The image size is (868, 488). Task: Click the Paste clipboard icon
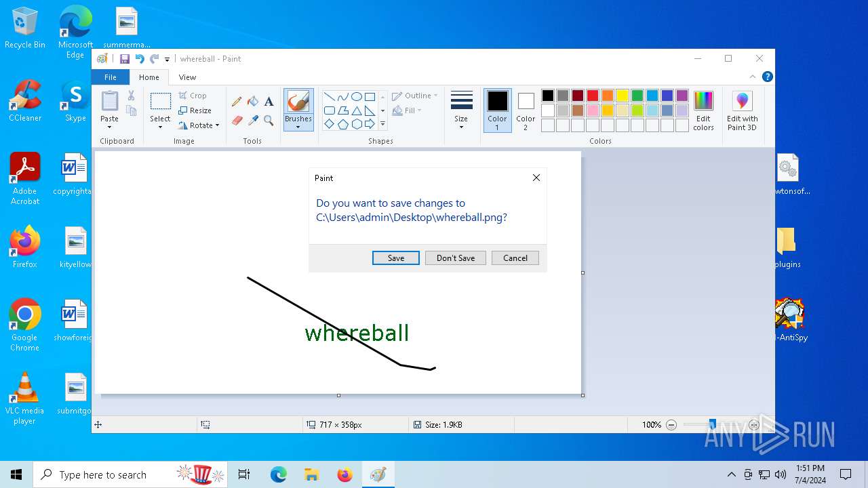[109, 101]
